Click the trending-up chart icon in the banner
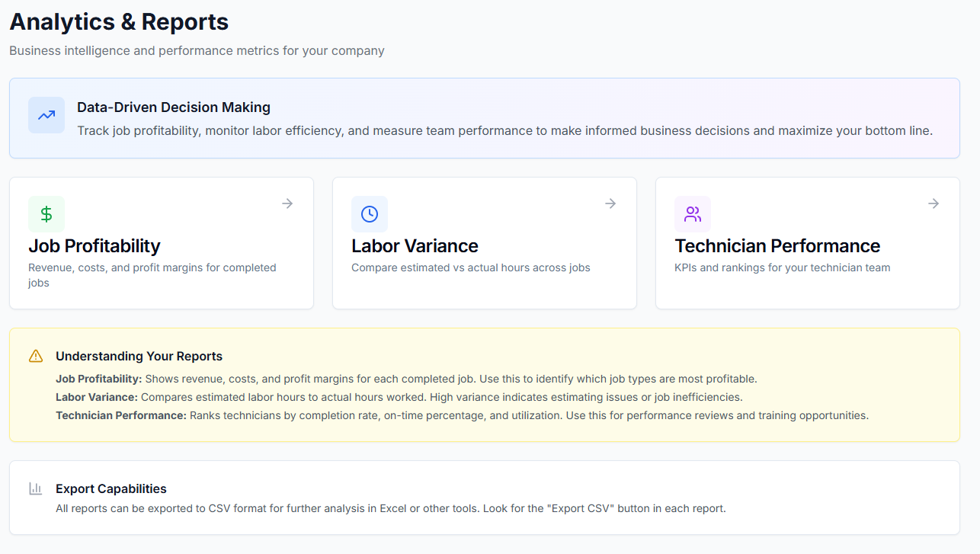The width and height of the screenshot is (980, 554). click(x=46, y=115)
